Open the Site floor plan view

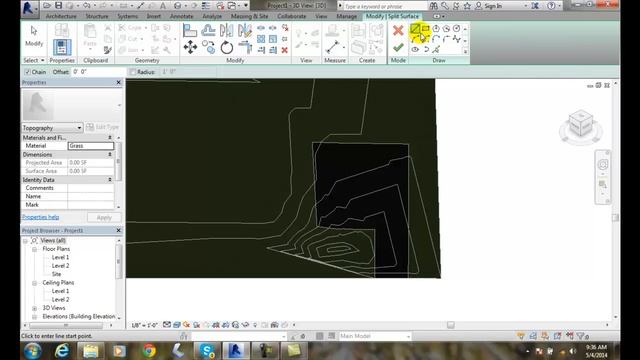click(x=56, y=274)
